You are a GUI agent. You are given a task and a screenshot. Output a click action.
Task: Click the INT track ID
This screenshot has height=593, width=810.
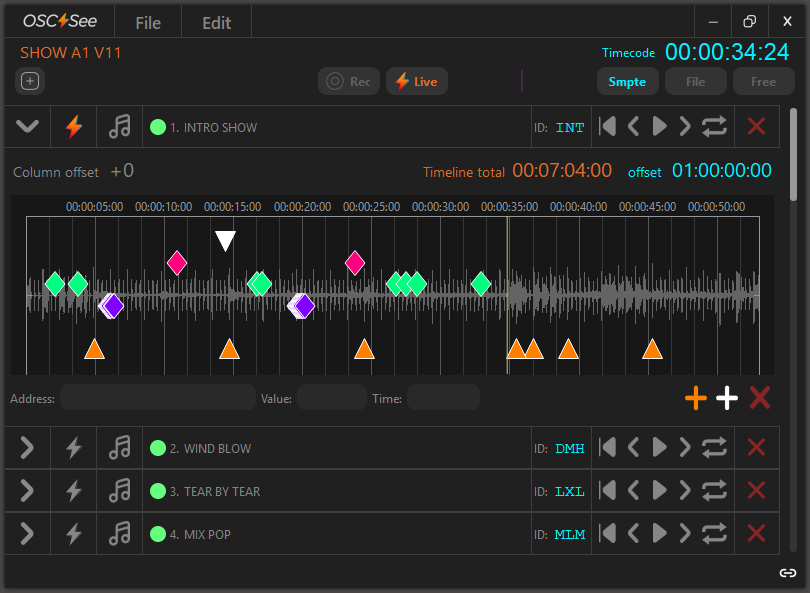tap(570, 128)
